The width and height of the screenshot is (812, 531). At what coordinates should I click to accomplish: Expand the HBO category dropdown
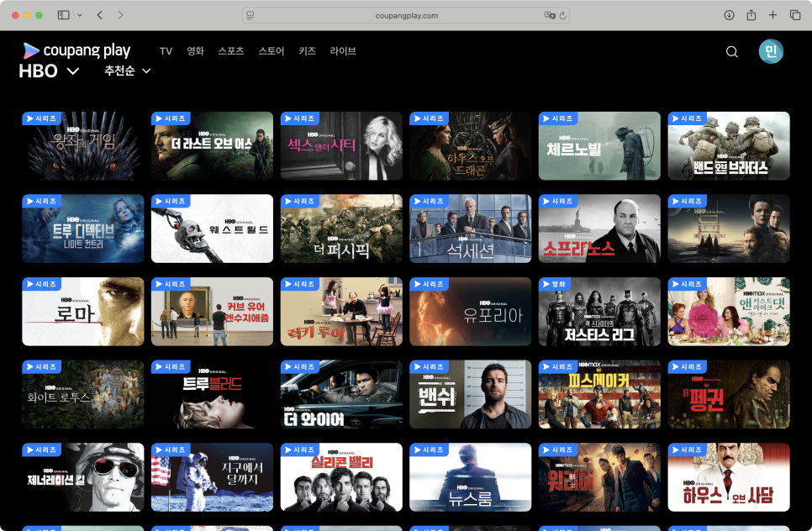pos(50,71)
